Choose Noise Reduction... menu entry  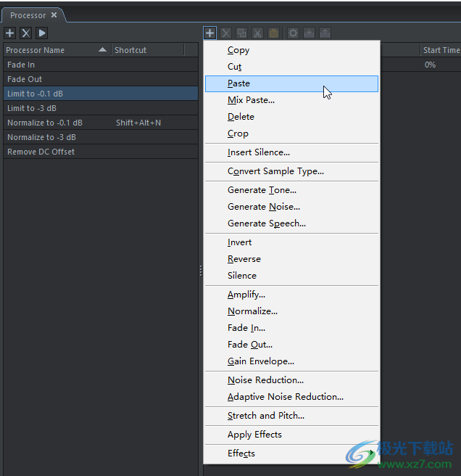[292, 380]
